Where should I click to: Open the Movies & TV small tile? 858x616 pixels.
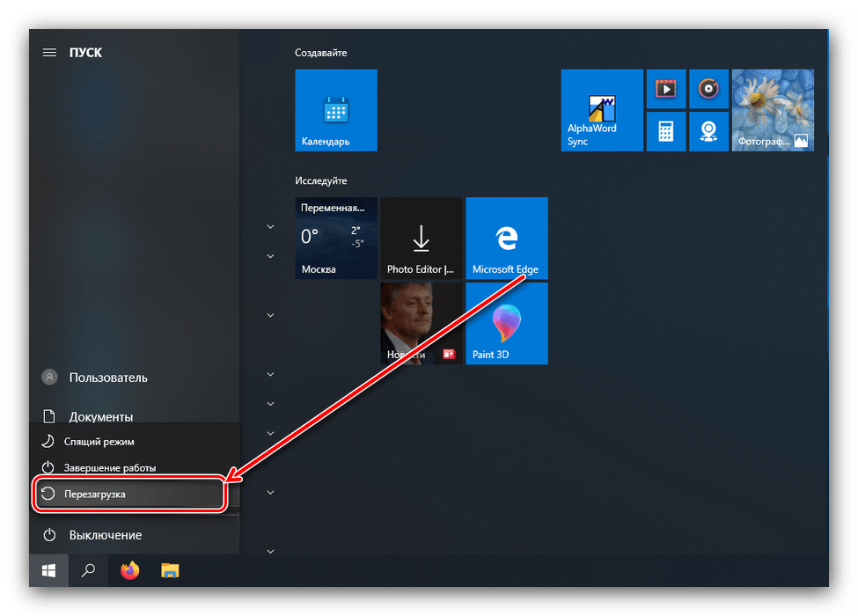pos(666,89)
